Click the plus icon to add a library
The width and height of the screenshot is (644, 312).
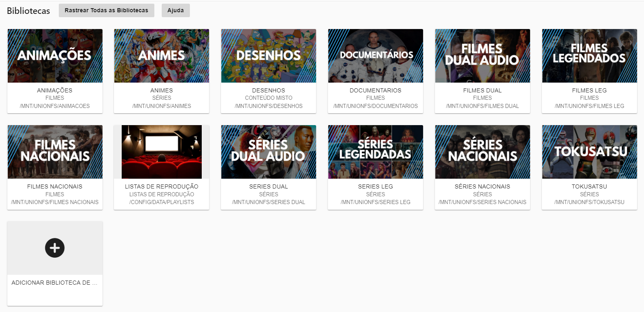pos(55,248)
